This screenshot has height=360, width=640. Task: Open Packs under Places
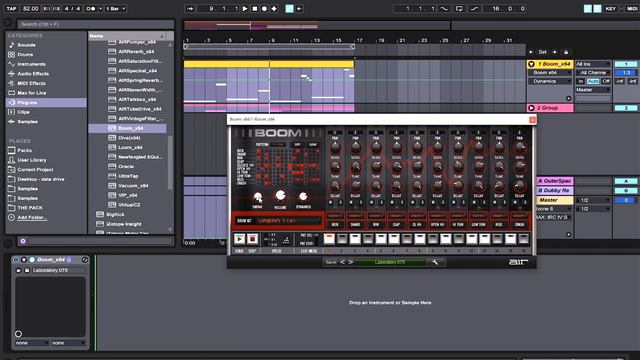click(24, 150)
